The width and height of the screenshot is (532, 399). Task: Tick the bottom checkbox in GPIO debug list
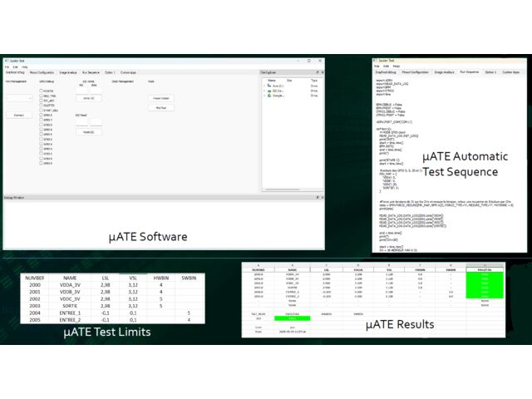click(42, 164)
